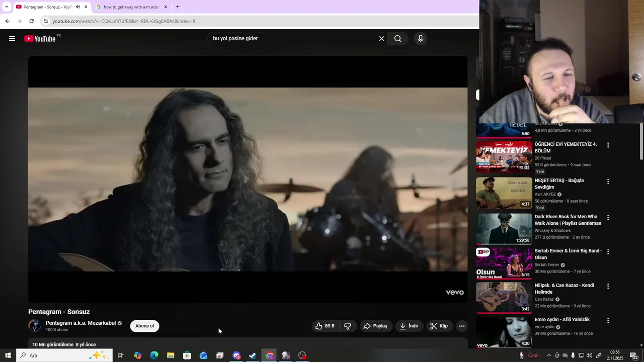Open options menu for Emre Aydın video
Screen dimensions: 644x362
(x=608, y=320)
